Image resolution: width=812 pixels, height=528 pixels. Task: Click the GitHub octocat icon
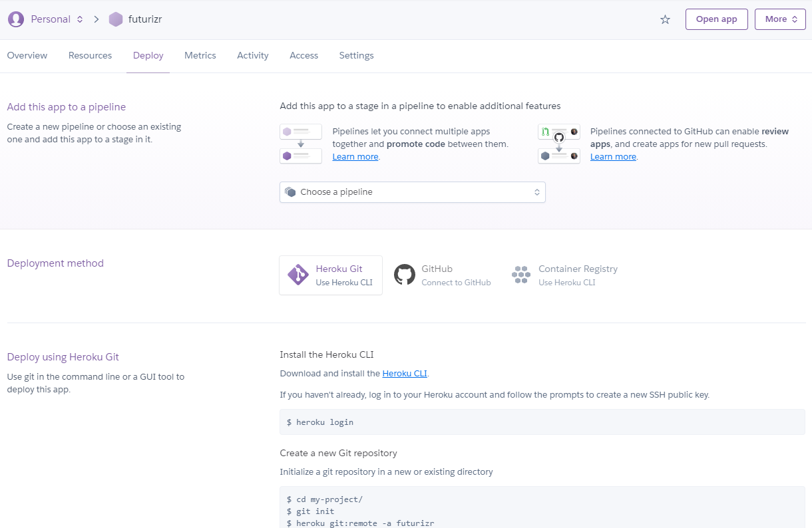coord(405,275)
